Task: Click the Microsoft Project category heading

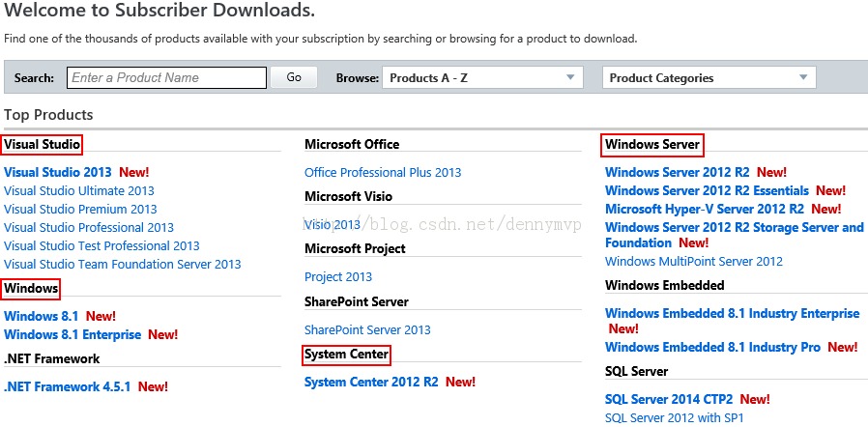Action: coord(355,249)
